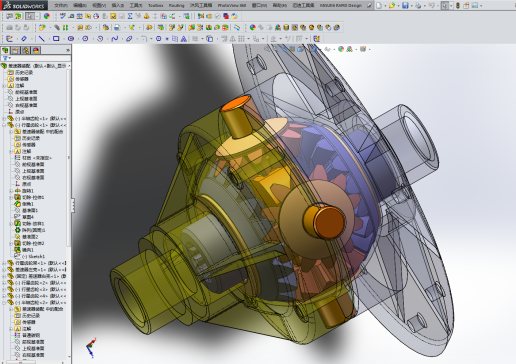Click the pushpin icon on the menu bar
516x364 pixels.
(369, 5)
